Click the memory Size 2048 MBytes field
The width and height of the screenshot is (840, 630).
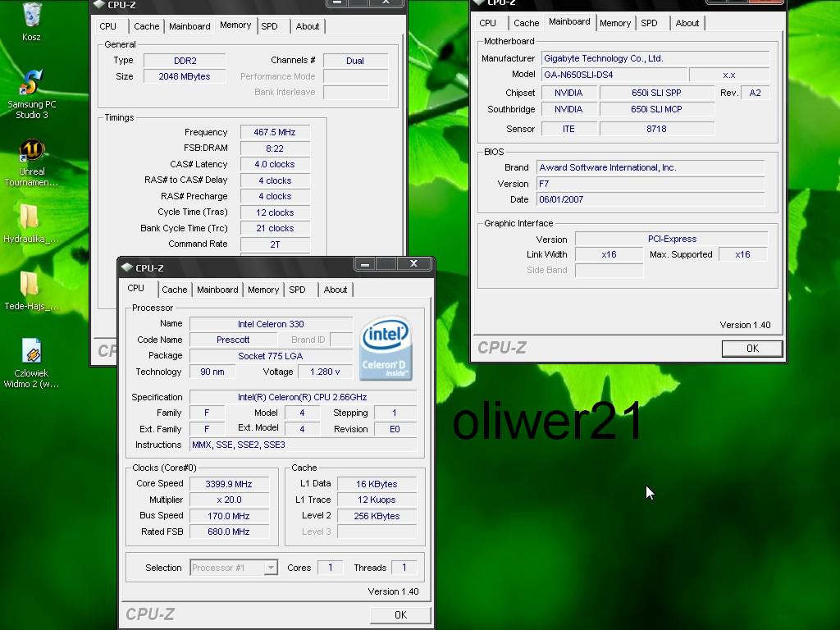point(185,76)
